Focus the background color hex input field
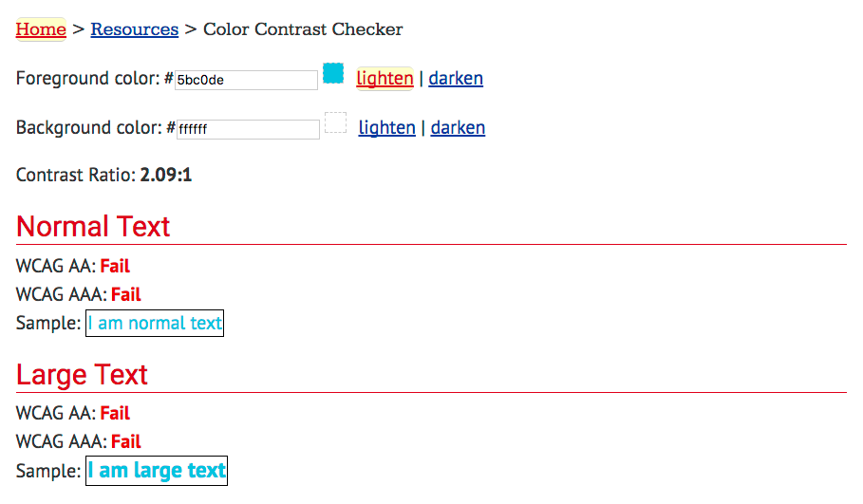This screenshot has width=863, height=504. point(249,129)
